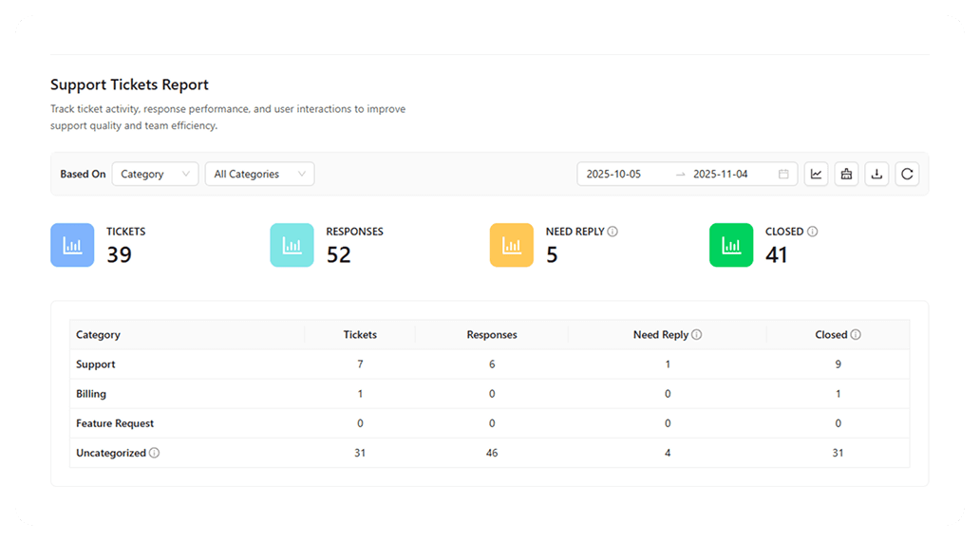980x541 pixels.
Task: Click info icon in Closed column header
Action: click(856, 335)
